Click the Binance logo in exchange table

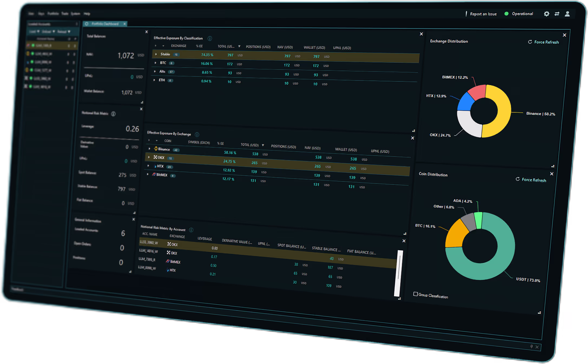(x=156, y=148)
